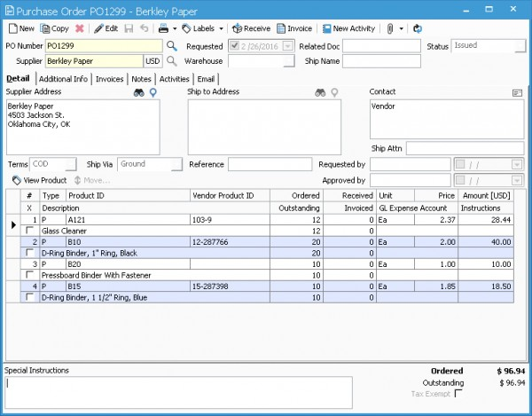Screen dimensions: 532x416
Task: Expand the attachment paperclip dropdown
Action: click(402, 28)
